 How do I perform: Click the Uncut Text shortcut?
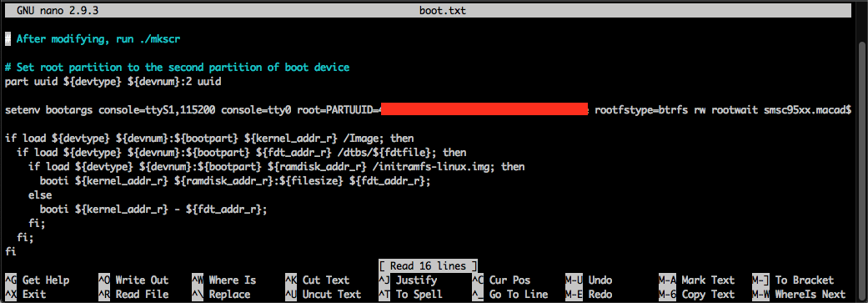pyautogui.click(x=324, y=294)
